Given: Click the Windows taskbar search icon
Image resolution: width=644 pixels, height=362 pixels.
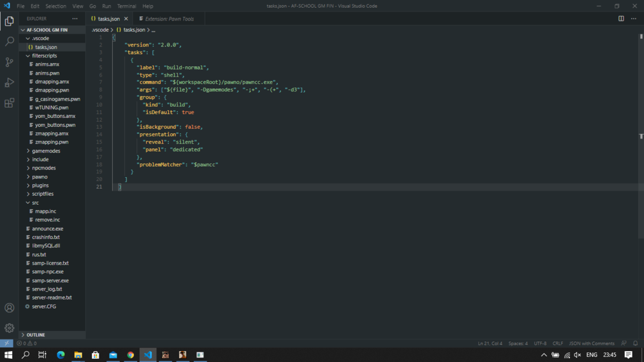Looking at the screenshot, I should tap(26, 355).
